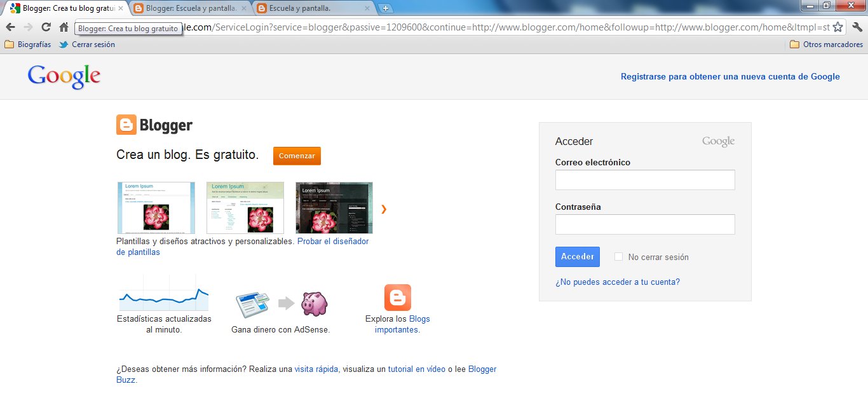Open a new tab with the plus button
868x398 pixels.
[x=385, y=9]
